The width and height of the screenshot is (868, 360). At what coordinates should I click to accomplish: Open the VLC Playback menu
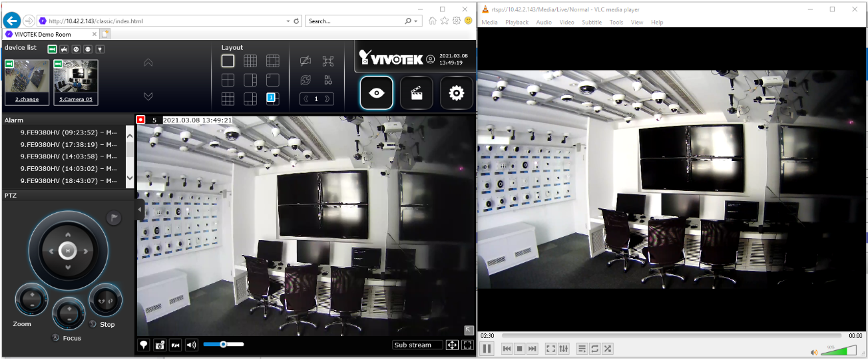click(517, 22)
